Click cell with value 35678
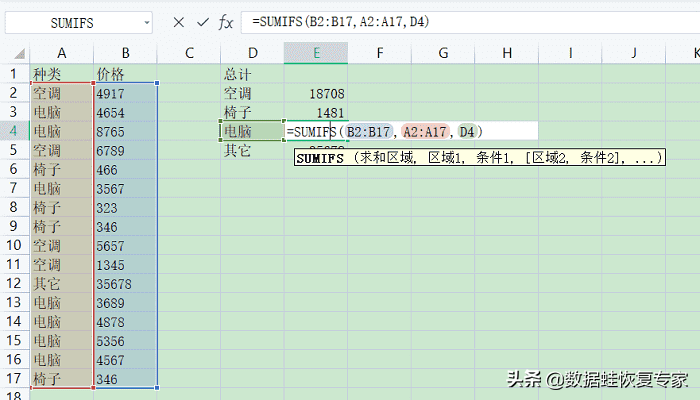Viewport: 700px width, 400px height. (125, 283)
